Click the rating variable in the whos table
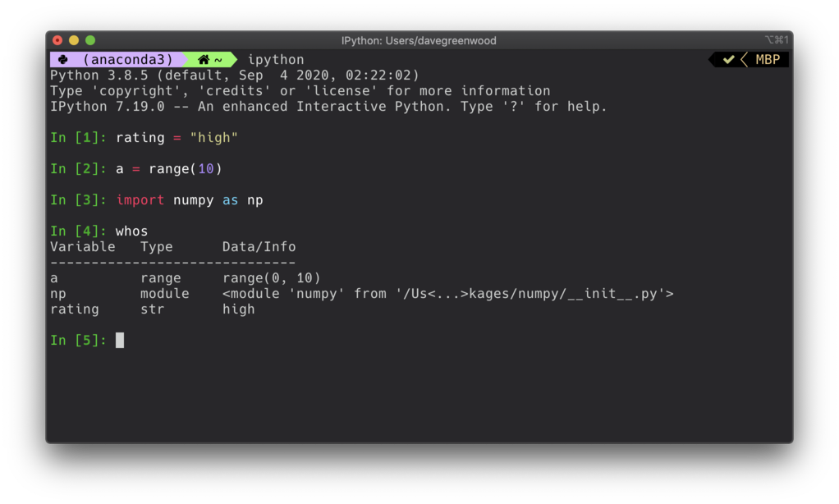The image size is (839, 504). click(x=75, y=309)
